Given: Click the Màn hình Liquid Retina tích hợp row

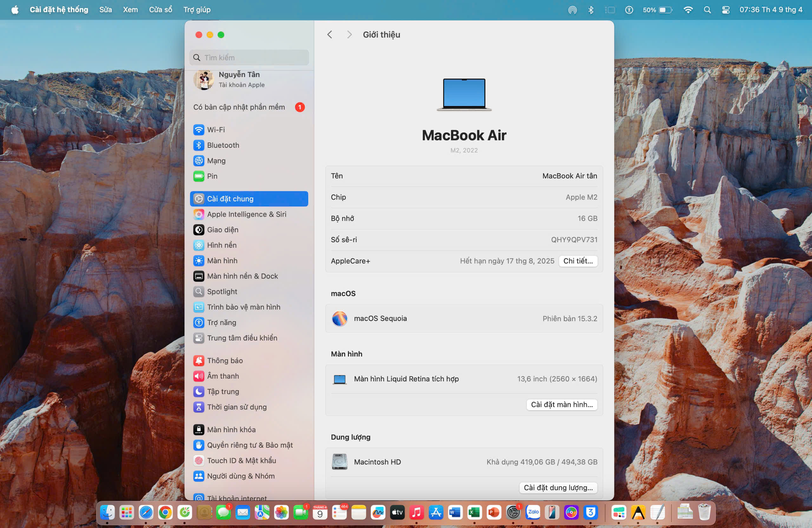Looking at the screenshot, I should pyautogui.click(x=464, y=379).
